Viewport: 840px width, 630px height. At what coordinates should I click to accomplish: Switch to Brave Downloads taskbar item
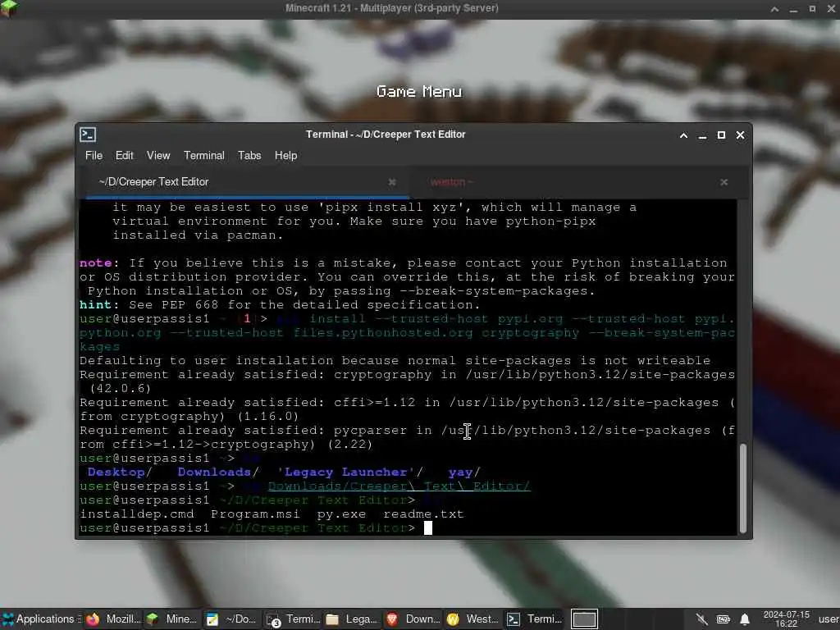point(413,619)
